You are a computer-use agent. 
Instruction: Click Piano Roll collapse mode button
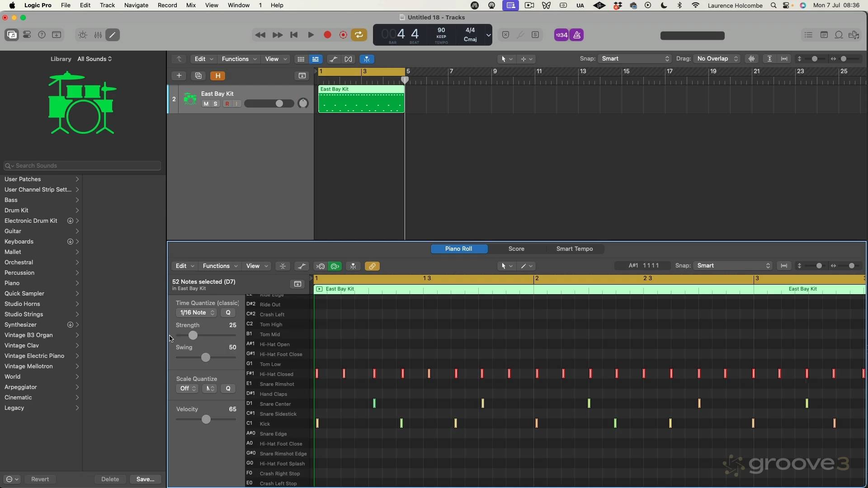click(x=283, y=266)
